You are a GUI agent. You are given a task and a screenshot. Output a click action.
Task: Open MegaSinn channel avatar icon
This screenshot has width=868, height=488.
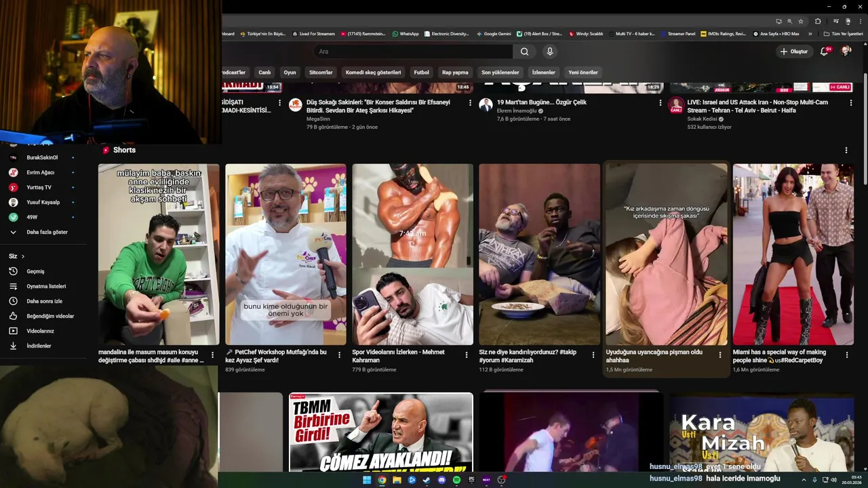295,105
